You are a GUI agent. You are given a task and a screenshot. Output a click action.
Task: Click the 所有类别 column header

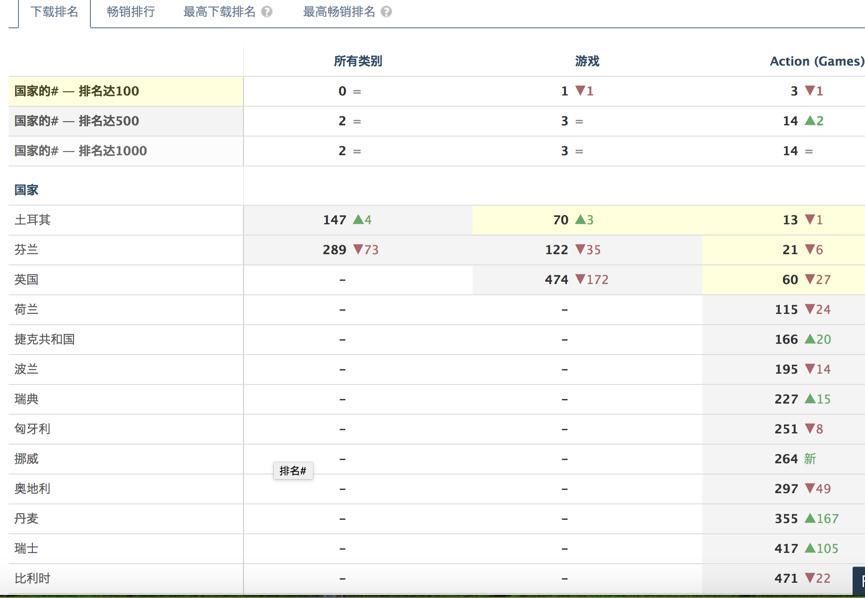(358, 61)
